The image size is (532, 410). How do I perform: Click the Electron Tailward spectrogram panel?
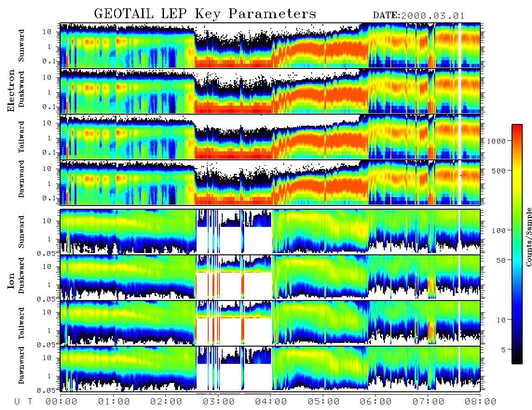point(270,137)
